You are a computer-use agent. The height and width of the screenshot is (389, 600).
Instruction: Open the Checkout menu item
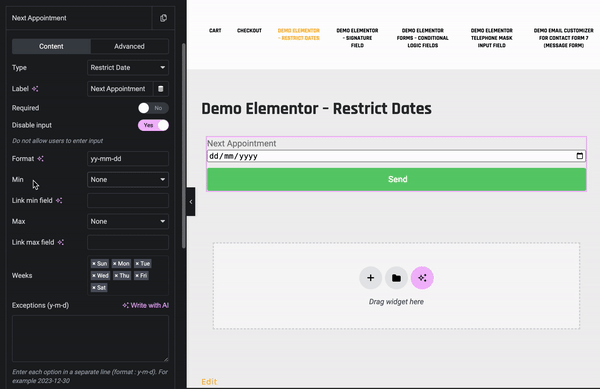coord(249,30)
